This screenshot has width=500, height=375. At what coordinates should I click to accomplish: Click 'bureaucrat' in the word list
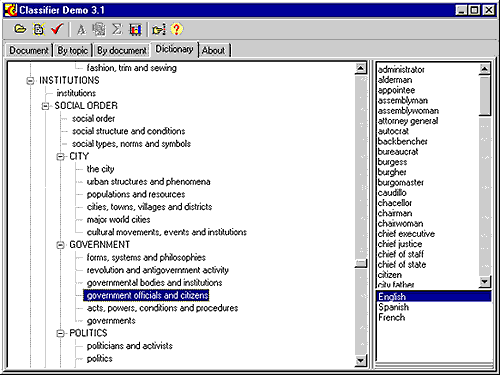(398, 152)
